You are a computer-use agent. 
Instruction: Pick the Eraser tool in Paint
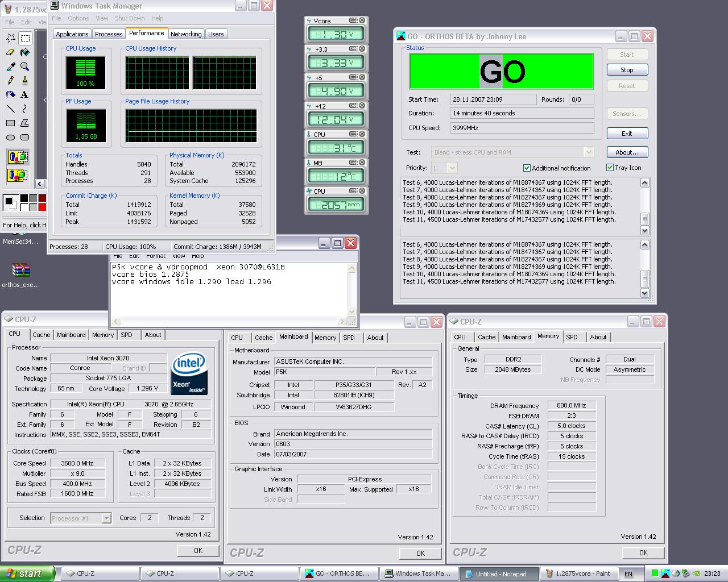point(11,52)
